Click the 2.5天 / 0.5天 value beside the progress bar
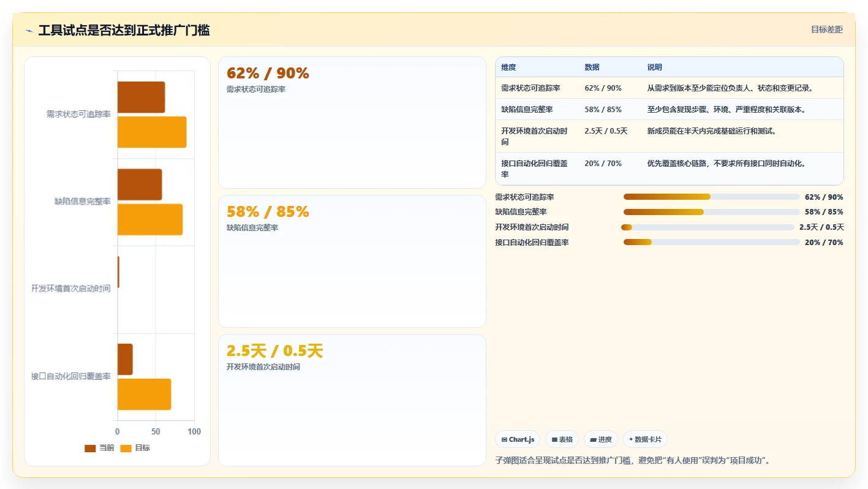Viewport: 868px width, 489px height. [x=821, y=227]
